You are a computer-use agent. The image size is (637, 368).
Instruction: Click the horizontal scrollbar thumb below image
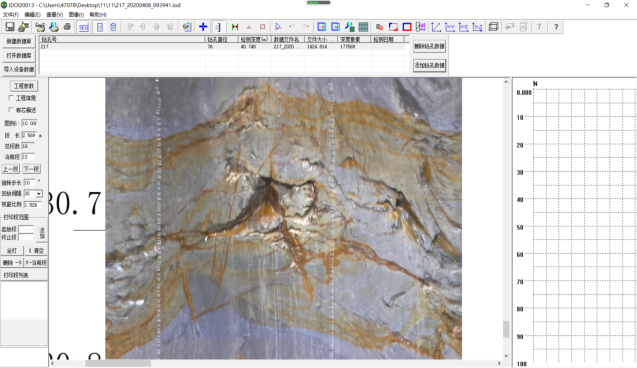pyautogui.click(x=118, y=363)
